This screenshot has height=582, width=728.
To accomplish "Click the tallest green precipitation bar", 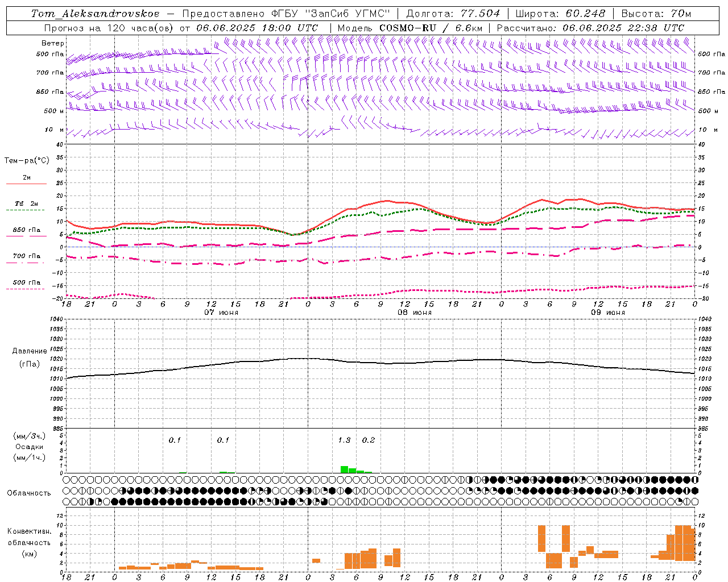I will click(344, 469).
